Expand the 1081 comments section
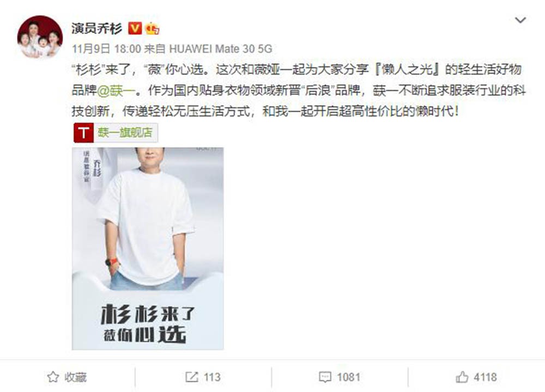 [x=339, y=377]
